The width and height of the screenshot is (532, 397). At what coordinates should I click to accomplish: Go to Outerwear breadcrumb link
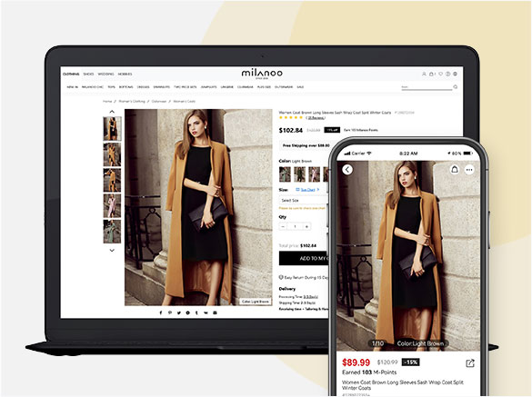click(159, 102)
